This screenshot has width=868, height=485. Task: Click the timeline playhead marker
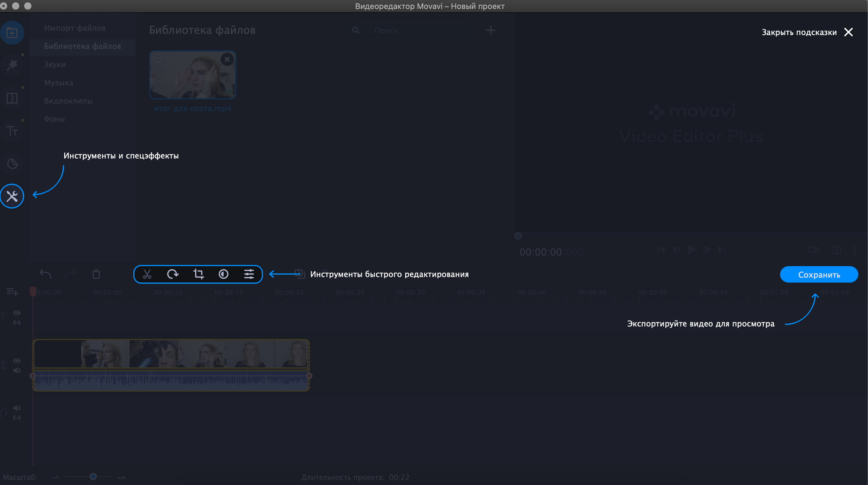pos(33,291)
